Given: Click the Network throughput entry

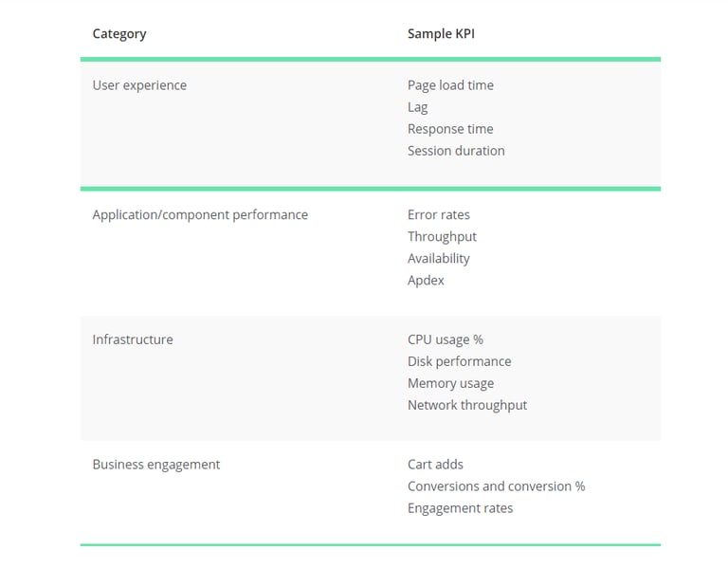Looking at the screenshot, I should point(467,405).
